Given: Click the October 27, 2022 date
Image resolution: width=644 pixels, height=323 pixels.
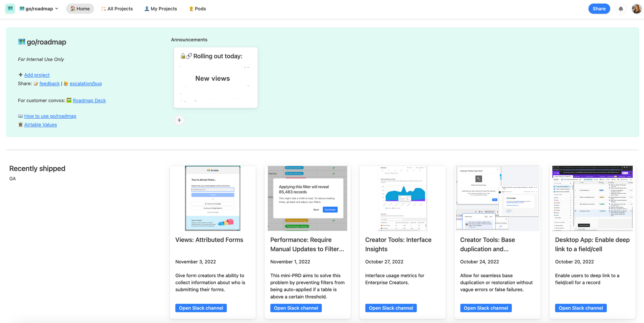Looking at the screenshot, I should coord(384,262).
